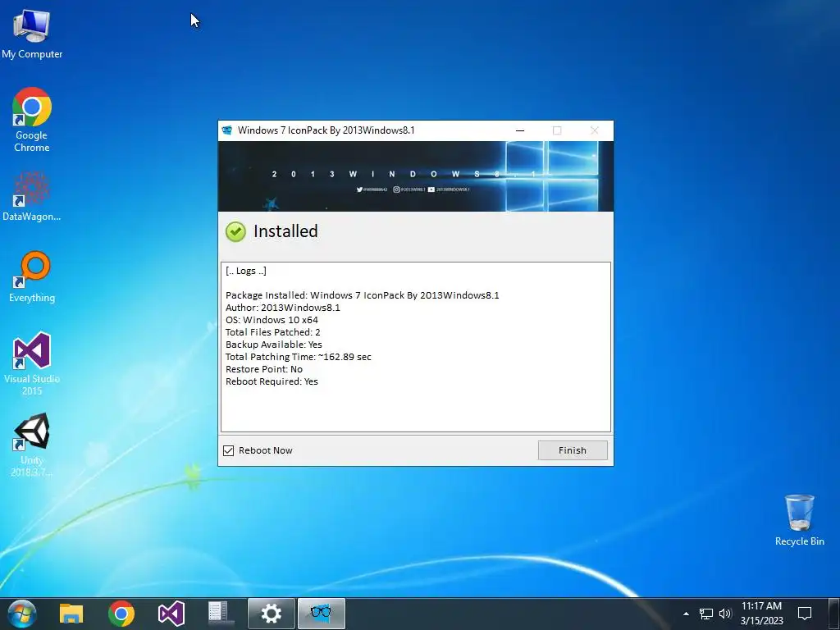The height and width of the screenshot is (630, 840).
Task: Open My Computer desktop icon
Action: pyautogui.click(x=32, y=33)
